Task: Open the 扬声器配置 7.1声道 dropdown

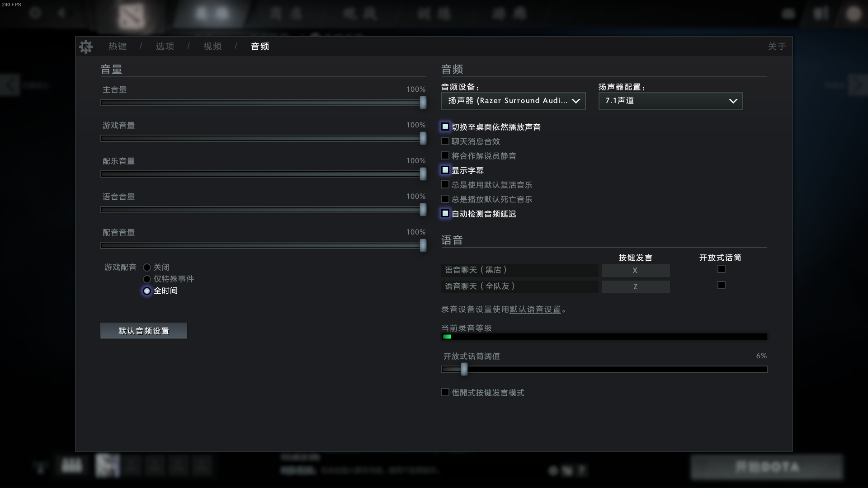Action: pos(670,101)
